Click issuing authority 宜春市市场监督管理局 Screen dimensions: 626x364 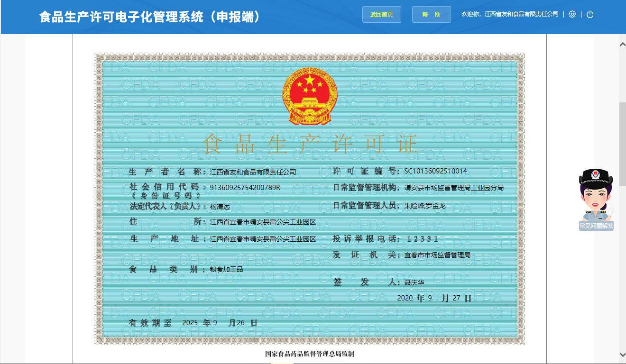point(437,255)
